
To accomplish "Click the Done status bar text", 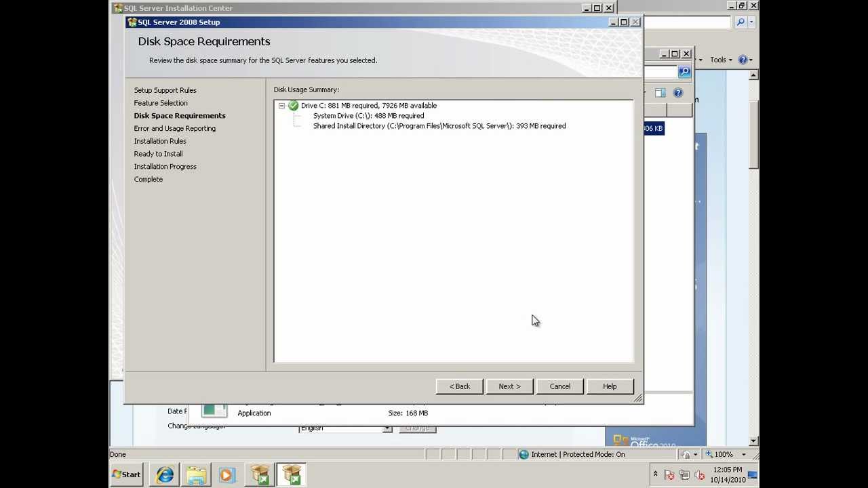I will click(117, 455).
